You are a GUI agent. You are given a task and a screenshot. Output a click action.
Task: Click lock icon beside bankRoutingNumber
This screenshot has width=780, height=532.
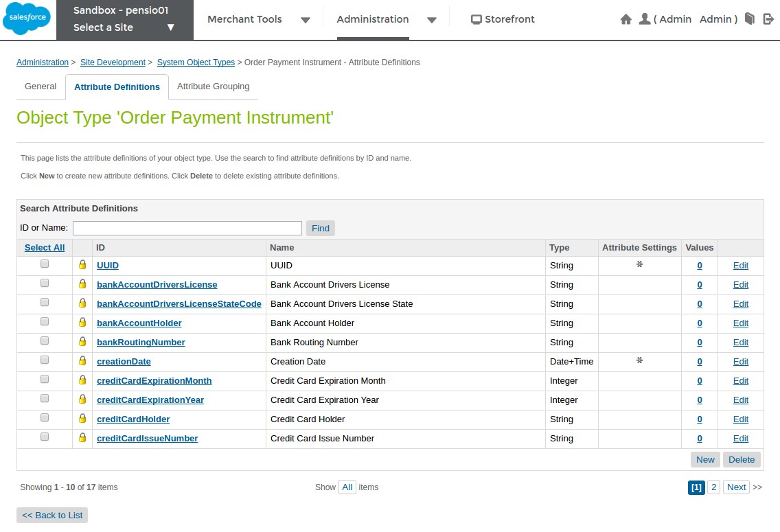[82, 342]
